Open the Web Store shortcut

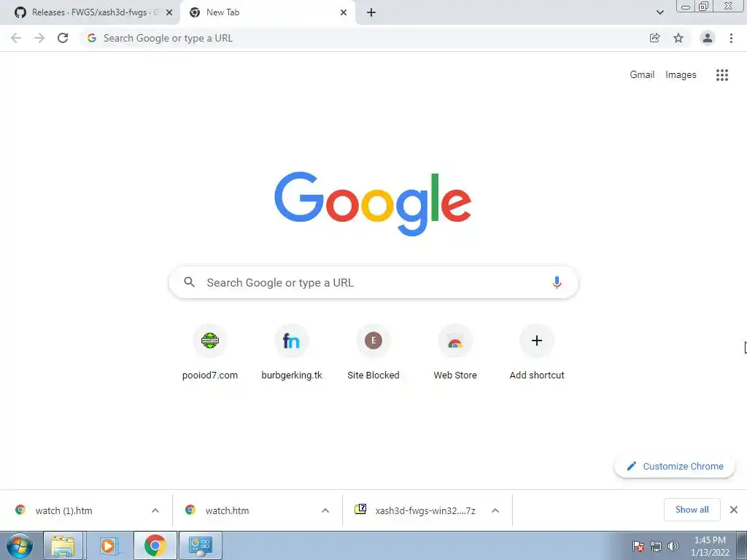(455, 352)
